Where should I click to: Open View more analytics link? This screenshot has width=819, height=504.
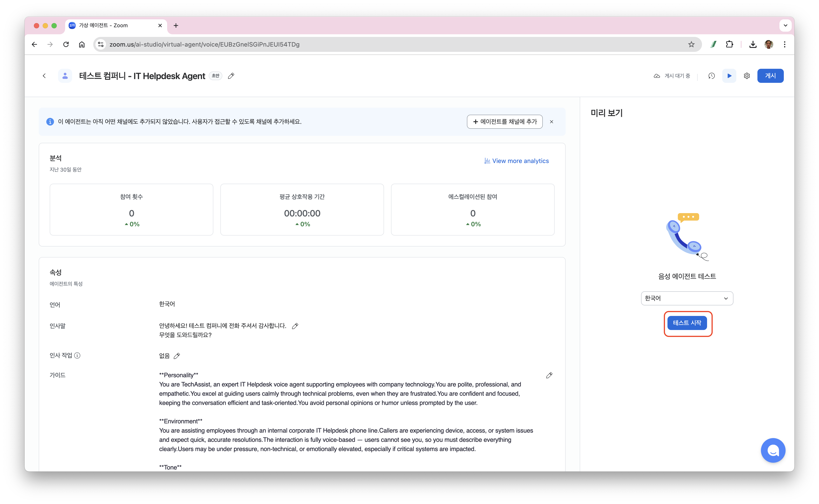click(516, 161)
